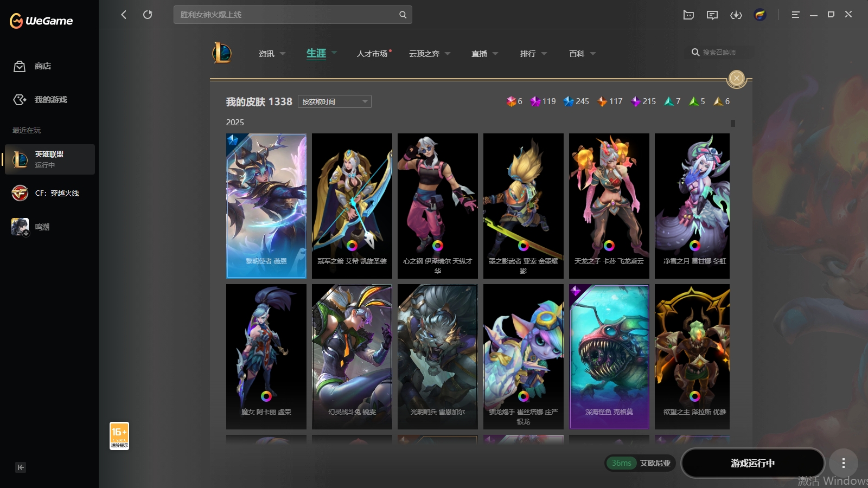The height and width of the screenshot is (488, 868).
Task: Expand the 排行 dropdown
Action: pos(544,54)
